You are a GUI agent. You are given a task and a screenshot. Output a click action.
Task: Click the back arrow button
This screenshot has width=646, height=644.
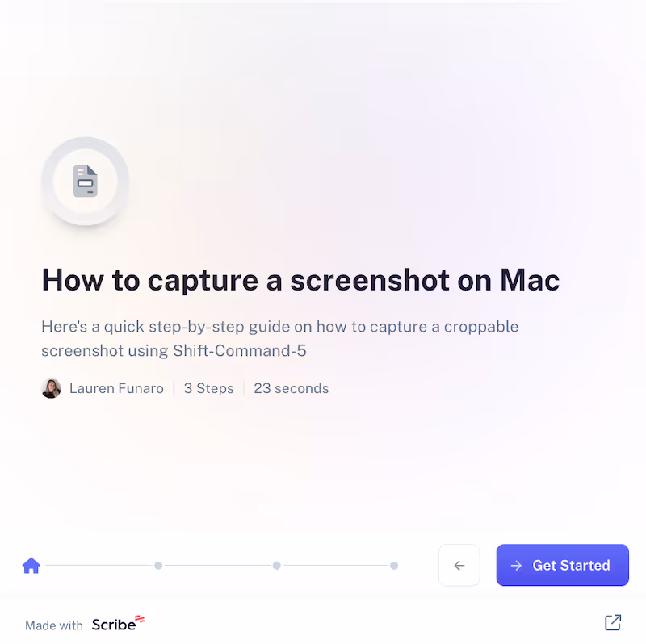coord(459,565)
